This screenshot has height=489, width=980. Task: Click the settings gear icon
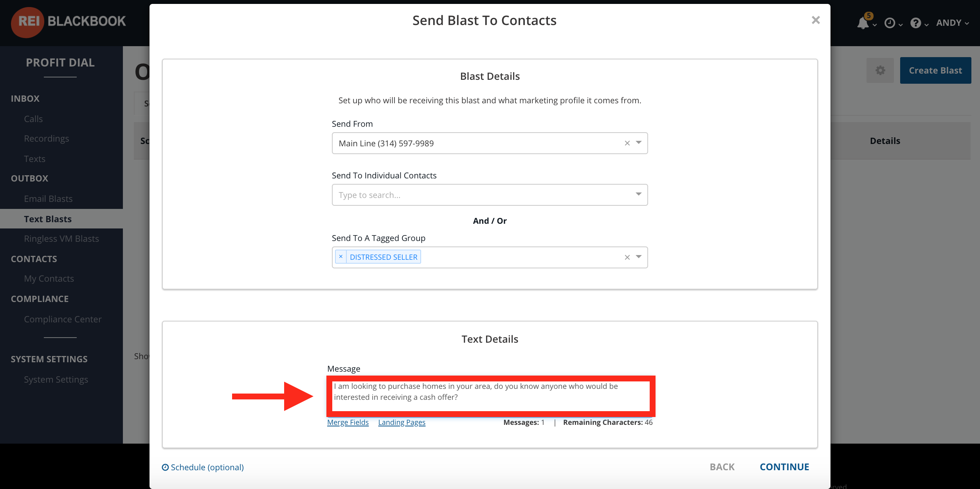880,70
